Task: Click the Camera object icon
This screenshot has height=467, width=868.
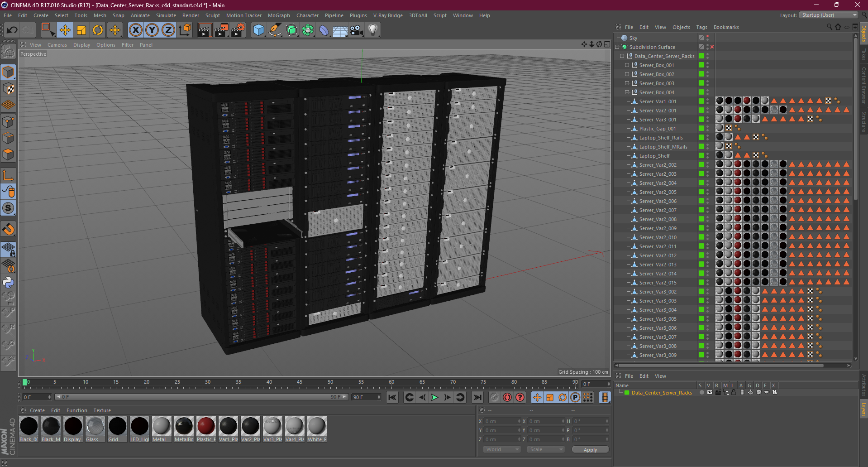Action: point(357,30)
